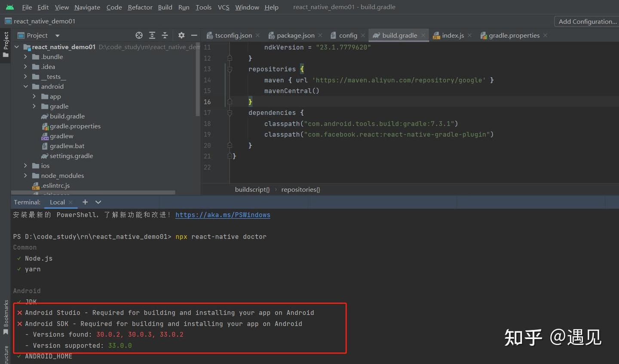Click the repositories{} breadcrumb below editor
Image resolution: width=619 pixels, height=364 pixels.
coord(300,189)
